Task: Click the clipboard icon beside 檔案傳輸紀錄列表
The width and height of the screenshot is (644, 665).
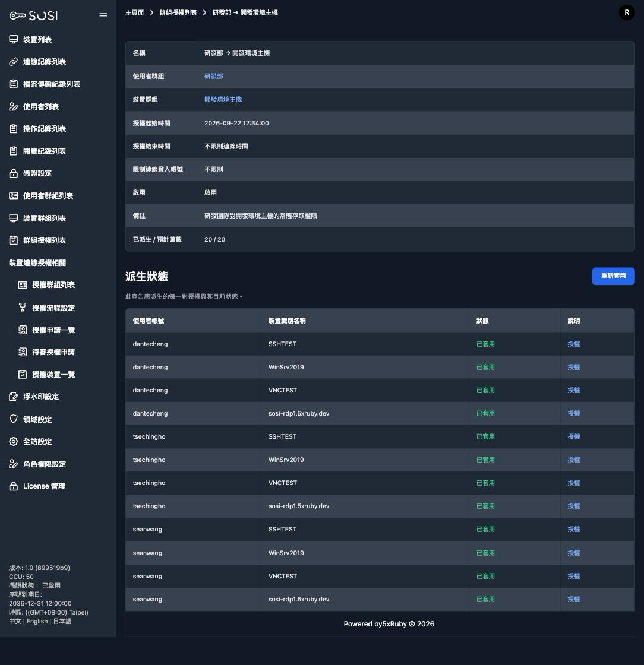Action: 14,84
